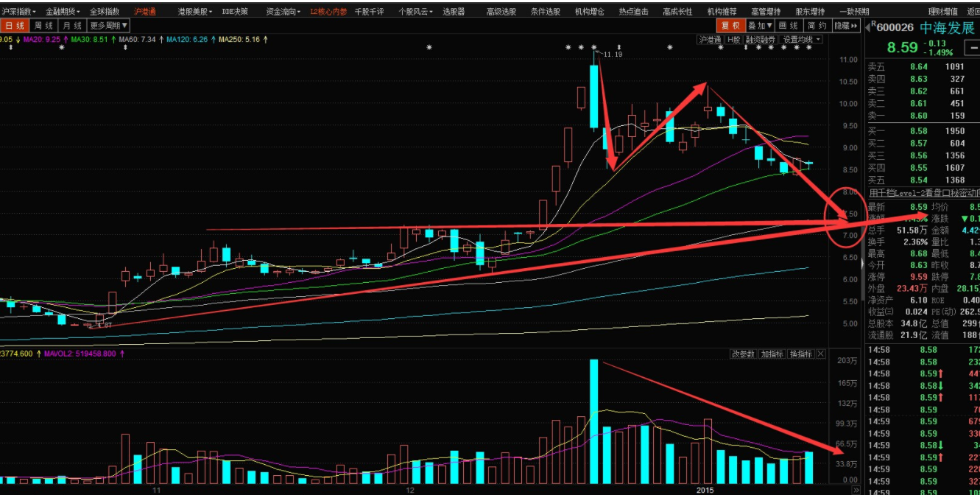Viewport: 980px width, 495px height.
Task: Open the 叠加 overlay dropdown
Action: tap(759, 26)
